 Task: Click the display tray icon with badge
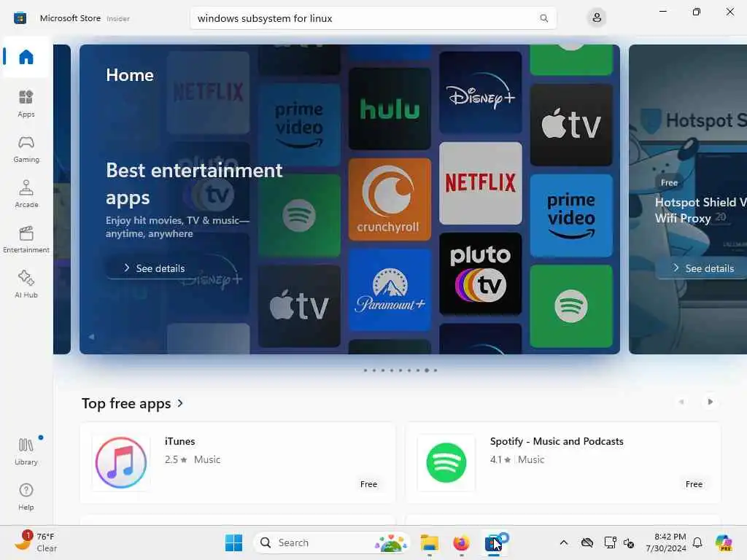point(610,542)
